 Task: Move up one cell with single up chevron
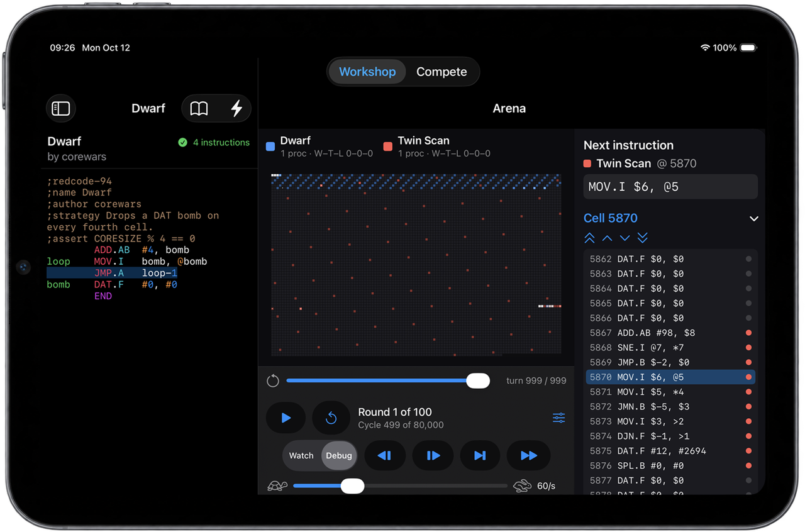click(607, 238)
